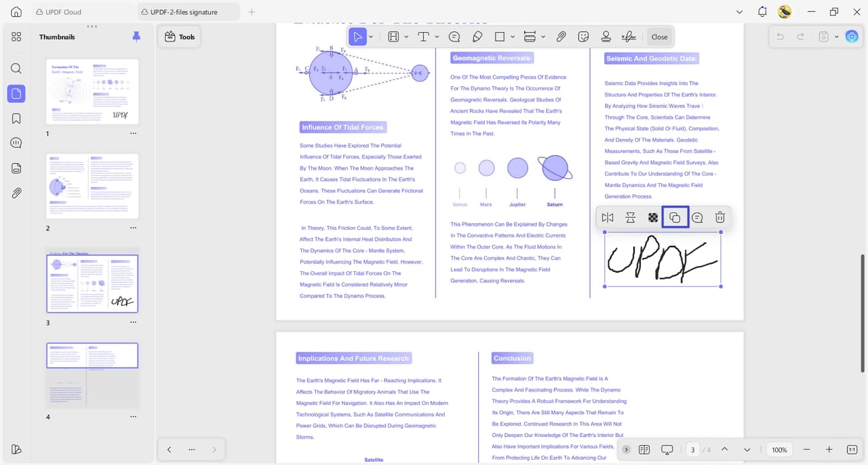Show the tab list dropdown
This screenshot has width=868, height=465.
[739, 12]
